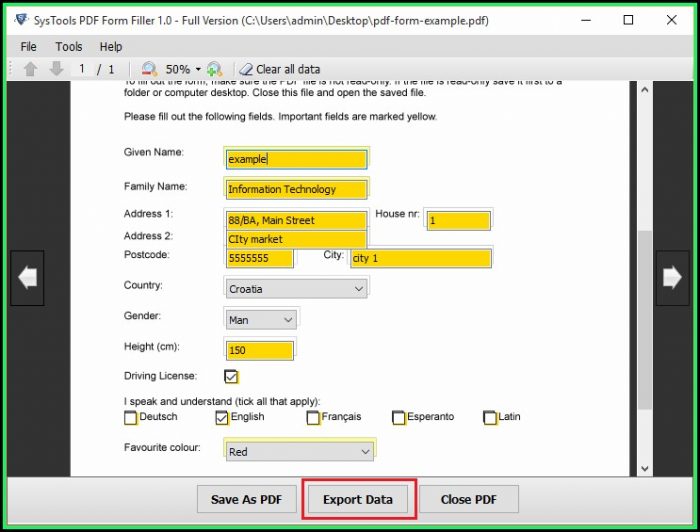This screenshot has height=532, width=700.
Task: Click the Export Data button
Action: 358,499
